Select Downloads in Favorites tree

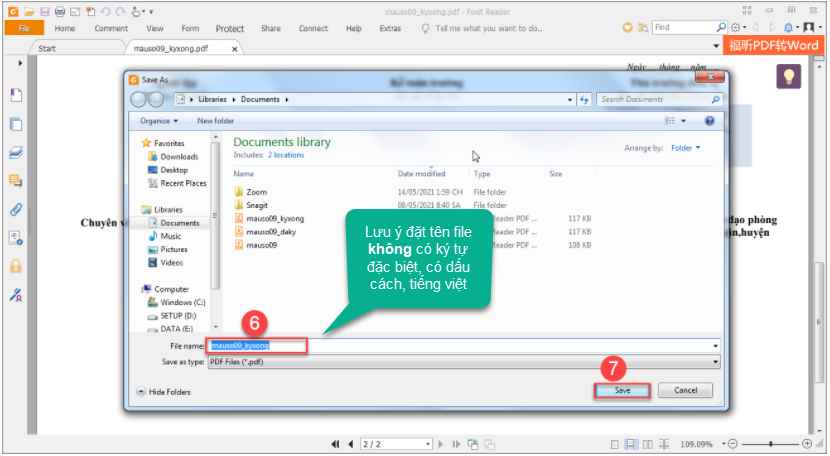pyautogui.click(x=179, y=157)
